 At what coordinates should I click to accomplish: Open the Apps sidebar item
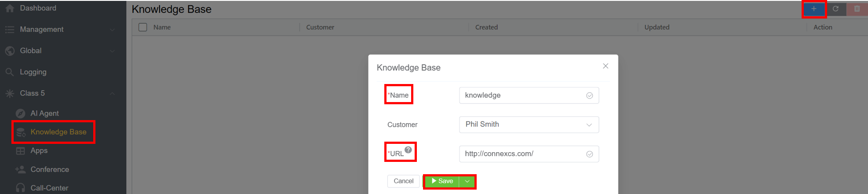(x=39, y=150)
